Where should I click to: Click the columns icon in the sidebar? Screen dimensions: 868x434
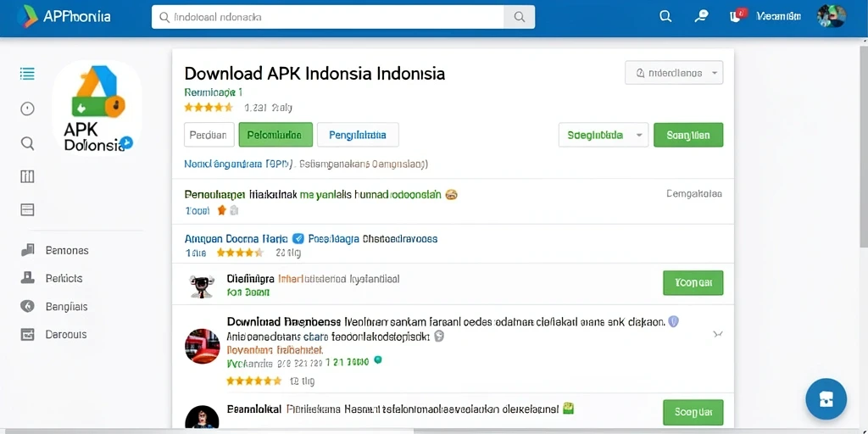(27, 176)
